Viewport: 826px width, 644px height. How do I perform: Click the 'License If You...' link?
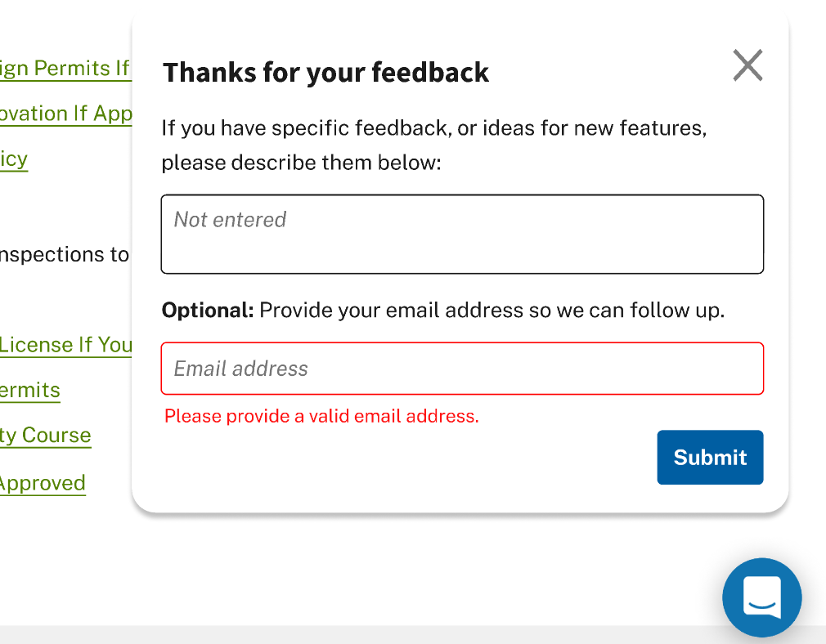click(65, 345)
